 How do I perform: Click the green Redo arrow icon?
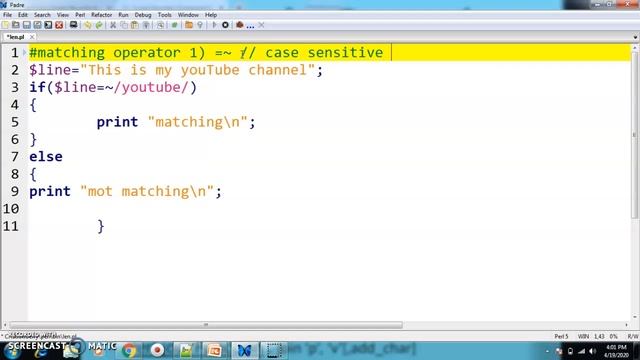click(99, 25)
